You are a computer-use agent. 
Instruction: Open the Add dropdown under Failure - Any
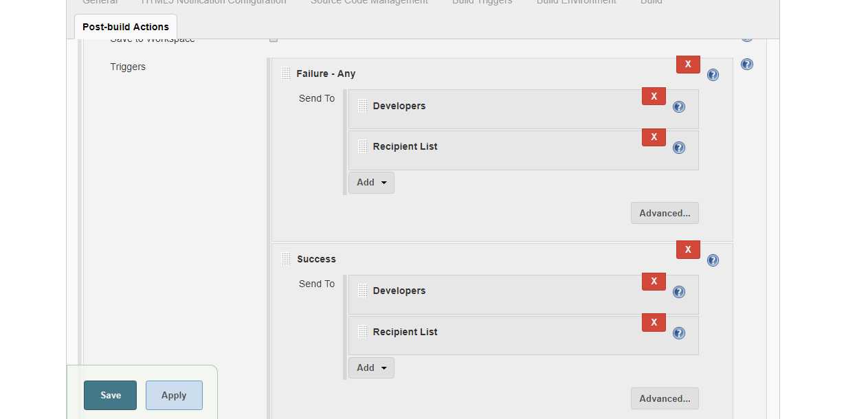[371, 183]
